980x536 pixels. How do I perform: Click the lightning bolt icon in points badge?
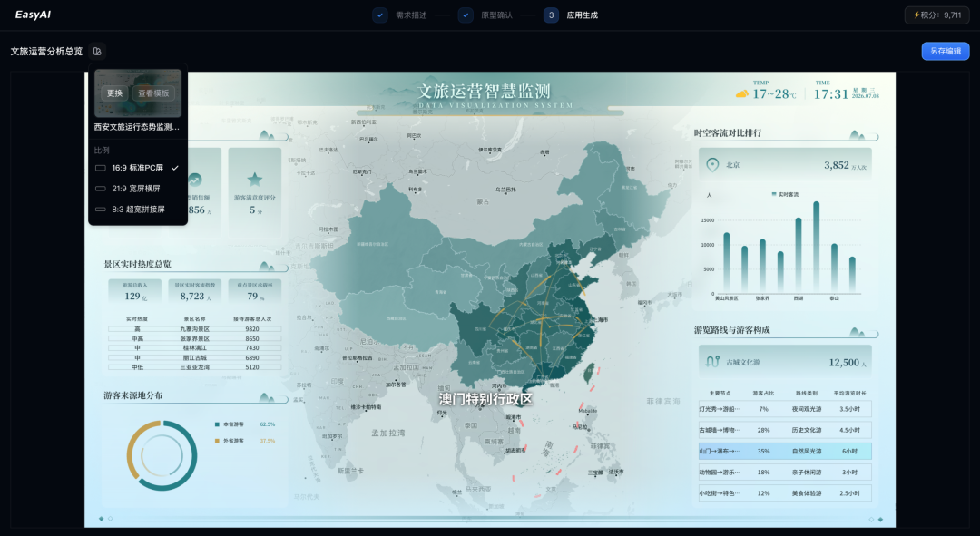click(x=916, y=15)
